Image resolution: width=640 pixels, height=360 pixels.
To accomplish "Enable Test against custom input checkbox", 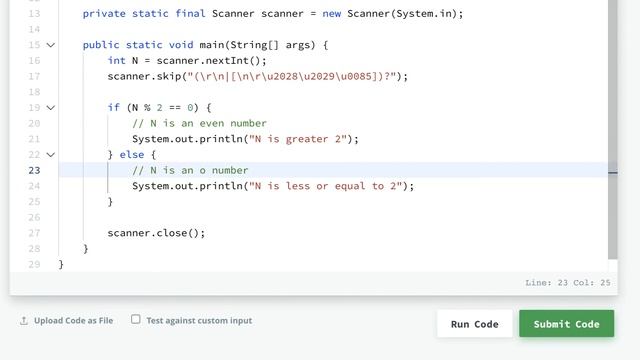I will tap(136, 319).
